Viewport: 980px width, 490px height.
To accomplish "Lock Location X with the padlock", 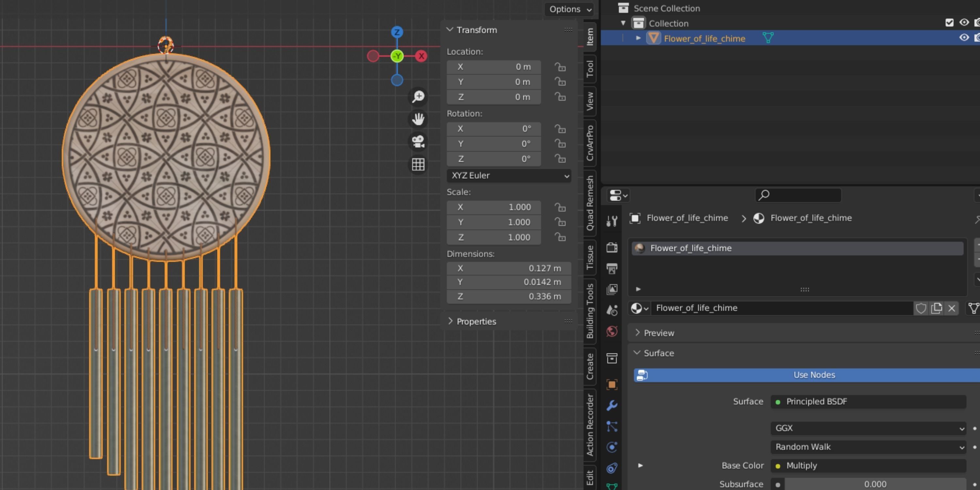I will (x=560, y=67).
